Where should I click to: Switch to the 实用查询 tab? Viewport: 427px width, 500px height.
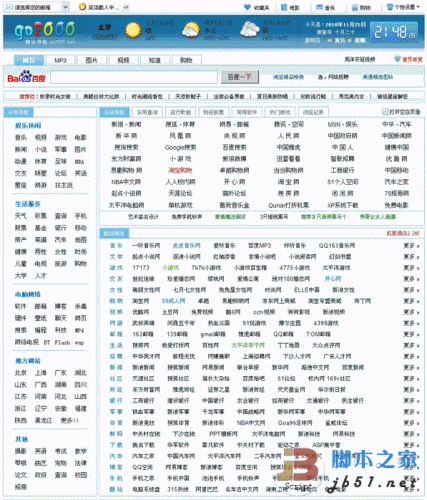147,112
